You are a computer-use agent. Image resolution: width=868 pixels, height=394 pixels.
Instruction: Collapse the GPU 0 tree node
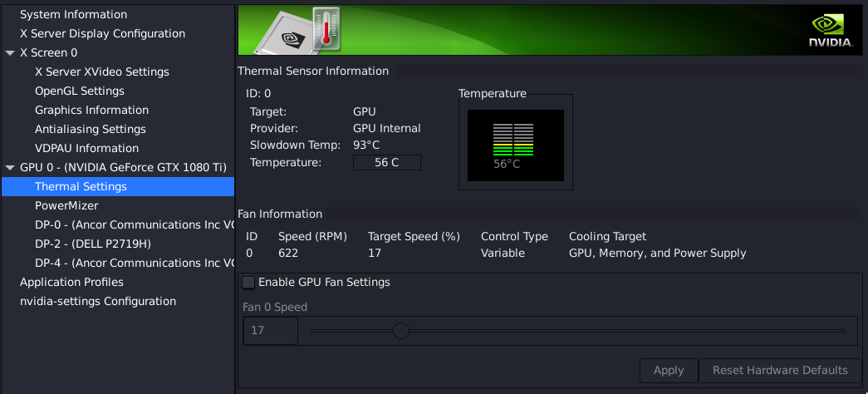(9, 168)
